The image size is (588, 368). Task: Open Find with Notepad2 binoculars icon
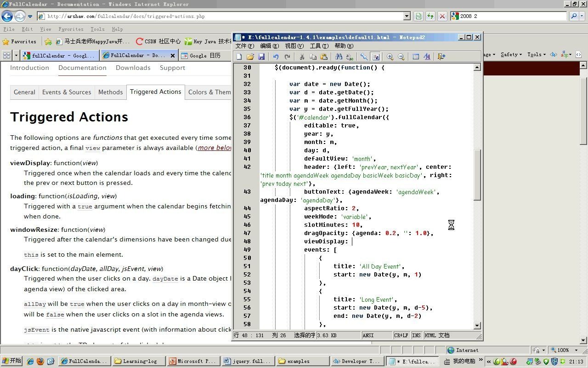coord(339,57)
